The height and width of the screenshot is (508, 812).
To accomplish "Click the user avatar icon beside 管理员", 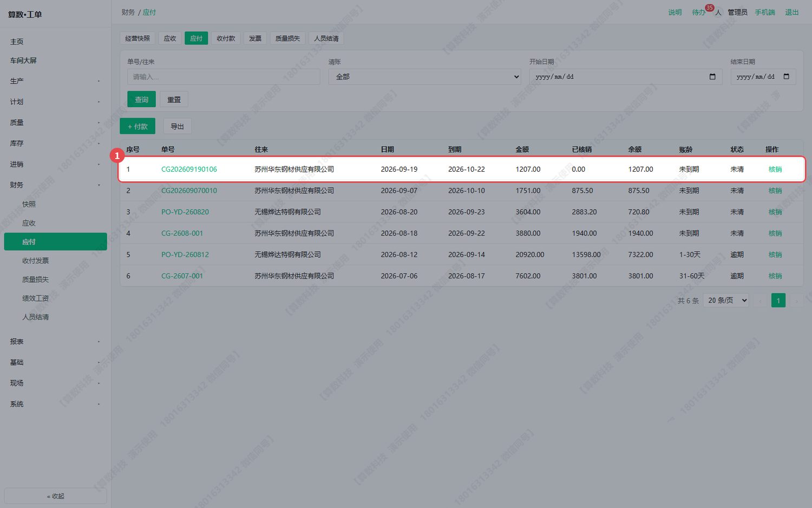I will click(x=718, y=12).
